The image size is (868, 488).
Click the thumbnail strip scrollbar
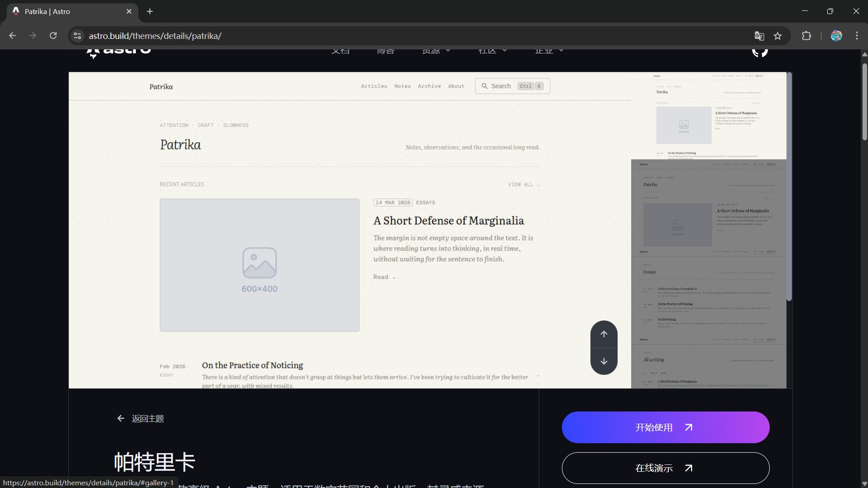tap(789, 187)
